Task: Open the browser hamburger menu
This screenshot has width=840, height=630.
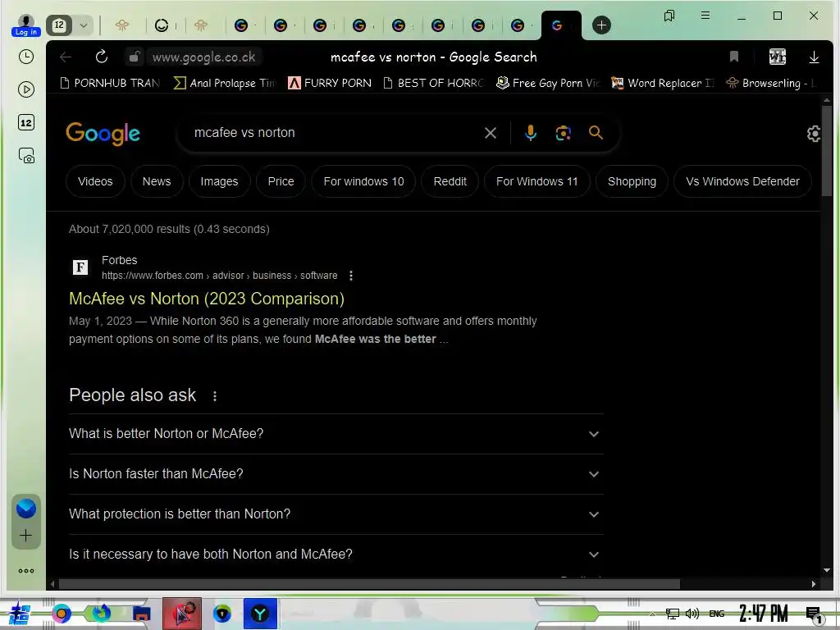Action: pyautogui.click(x=705, y=16)
